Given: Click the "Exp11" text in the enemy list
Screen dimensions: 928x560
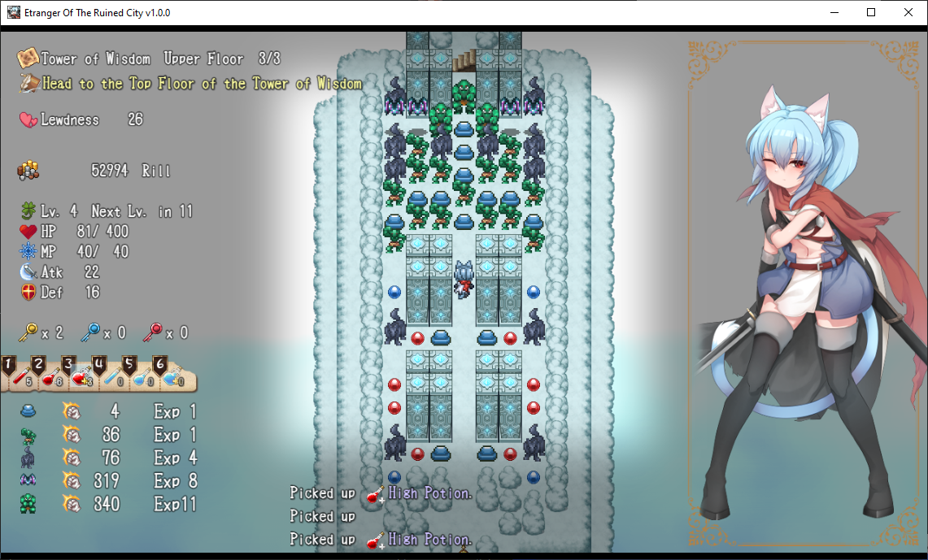Looking at the screenshot, I should pyautogui.click(x=175, y=504).
